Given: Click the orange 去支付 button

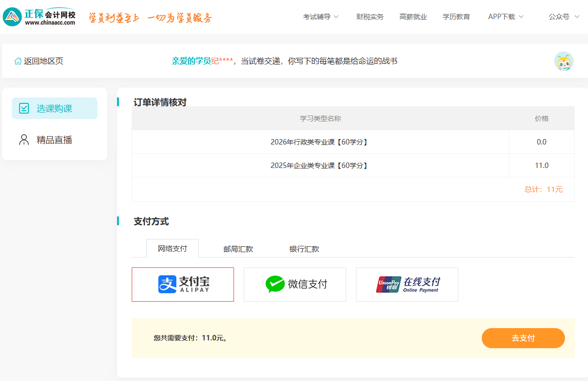Looking at the screenshot, I should click(x=523, y=338).
